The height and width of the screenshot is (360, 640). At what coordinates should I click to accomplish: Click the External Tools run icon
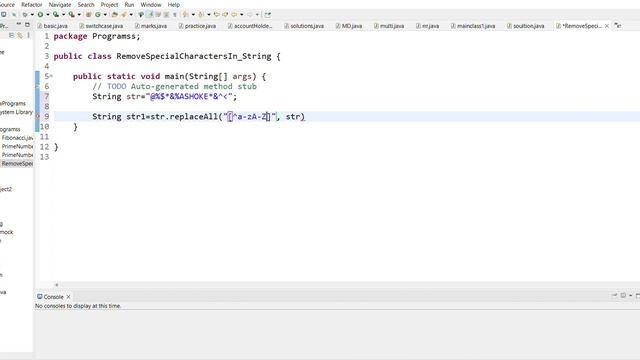click(71, 15)
